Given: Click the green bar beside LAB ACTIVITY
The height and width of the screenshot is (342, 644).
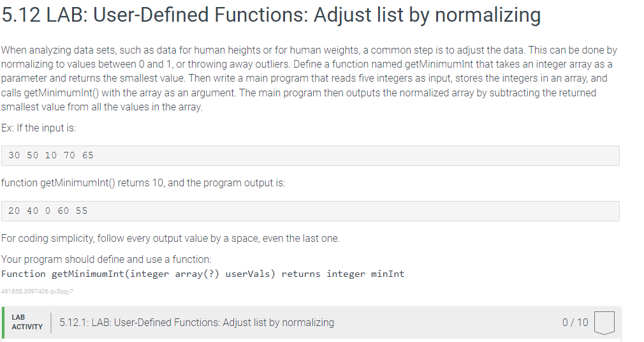Looking at the screenshot, I should (x=3, y=323).
